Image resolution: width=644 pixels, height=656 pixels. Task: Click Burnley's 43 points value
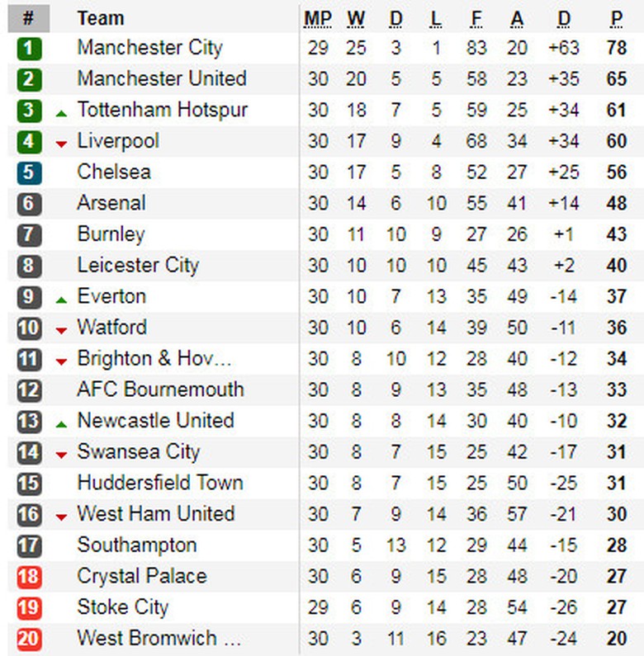[x=616, y=234]
